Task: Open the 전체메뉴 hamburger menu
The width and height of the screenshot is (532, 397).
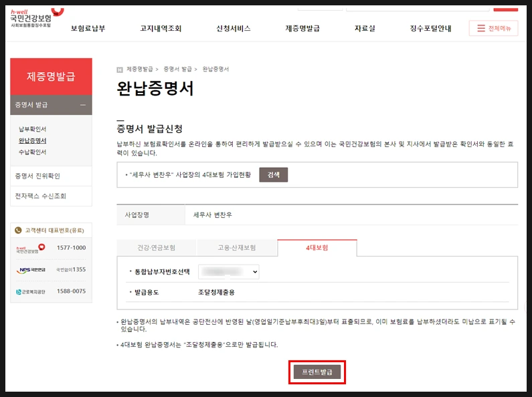Action: click(x=493, y=28)
